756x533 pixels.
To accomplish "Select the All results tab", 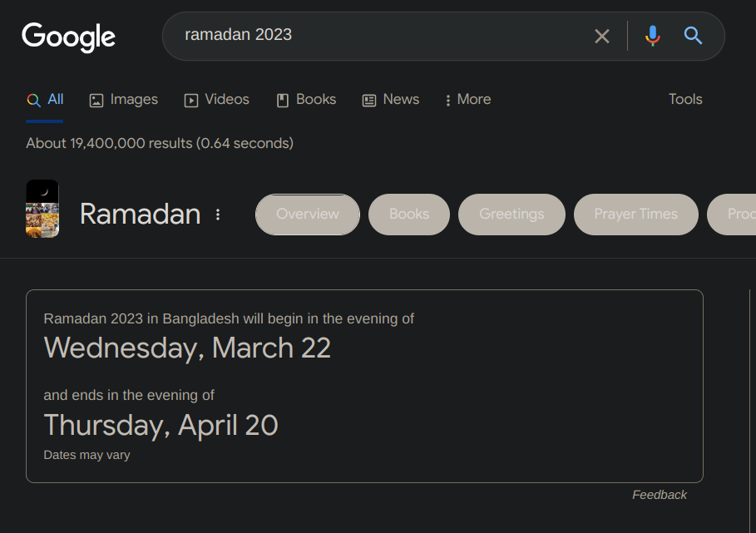I will 46,100.
